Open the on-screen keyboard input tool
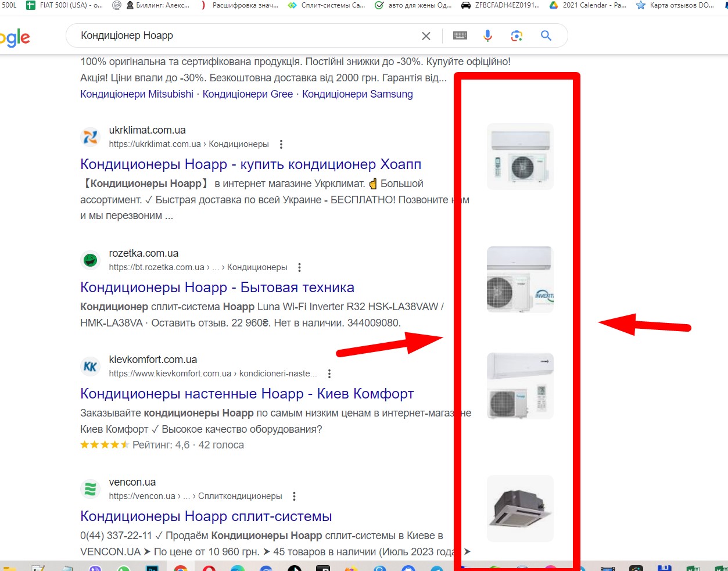 coord(460,36)
